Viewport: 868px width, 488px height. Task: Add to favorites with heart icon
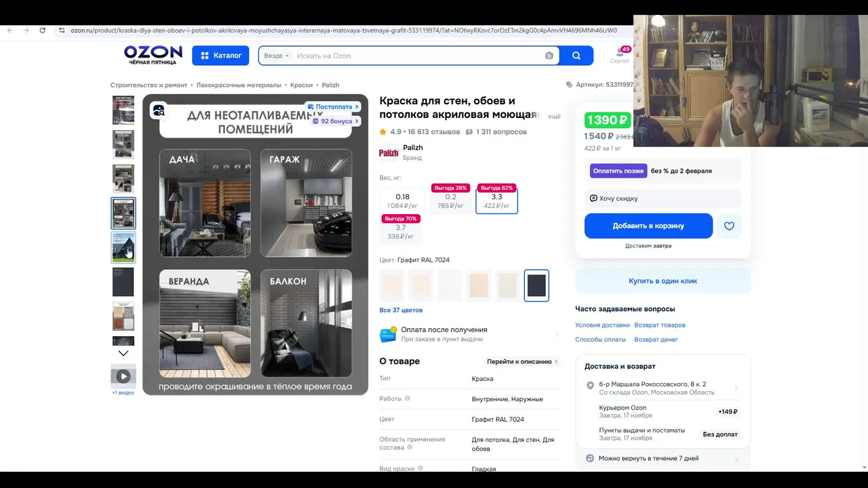(729, 226)
